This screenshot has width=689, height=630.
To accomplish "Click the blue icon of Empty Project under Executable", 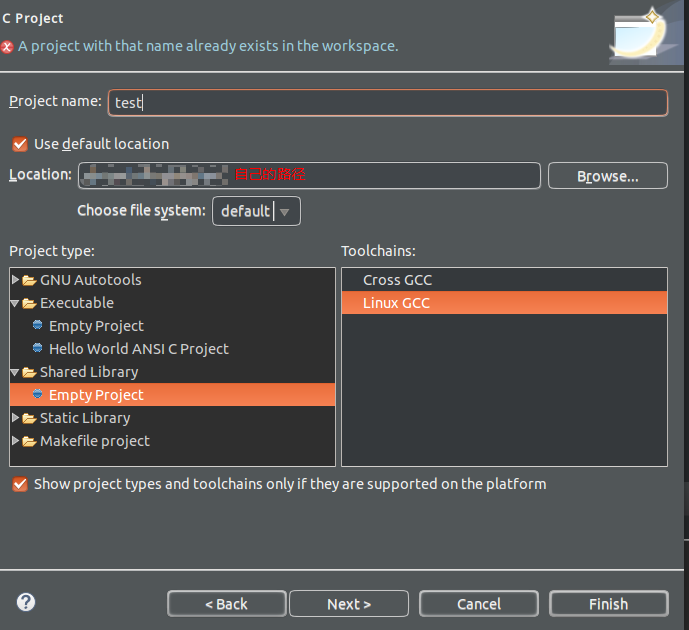I will (x=38, y=325).
